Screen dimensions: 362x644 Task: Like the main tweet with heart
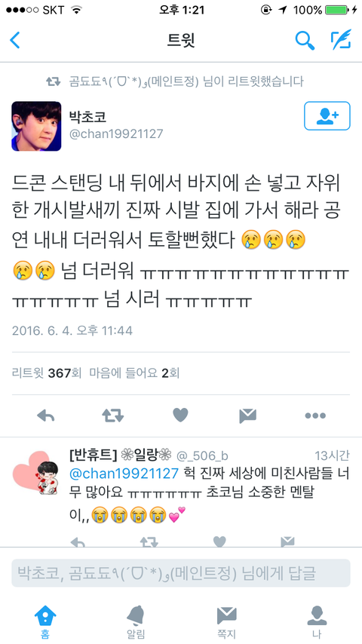pos(180,416)
